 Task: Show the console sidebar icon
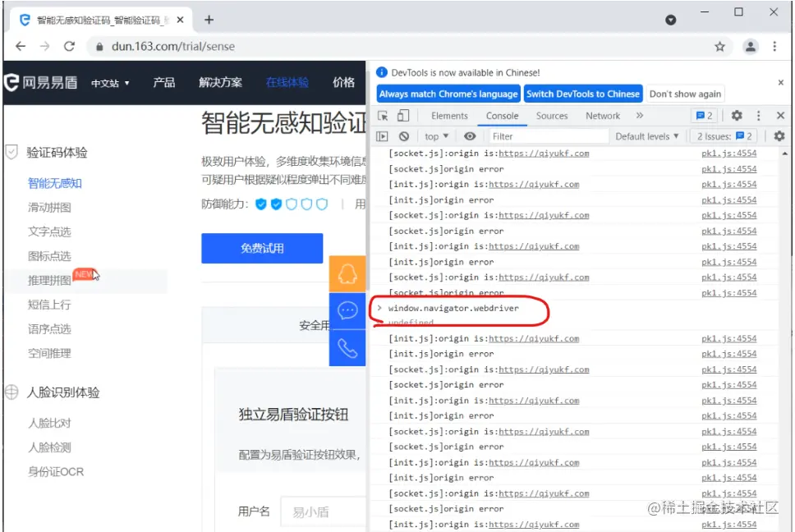tap(382, 136)
